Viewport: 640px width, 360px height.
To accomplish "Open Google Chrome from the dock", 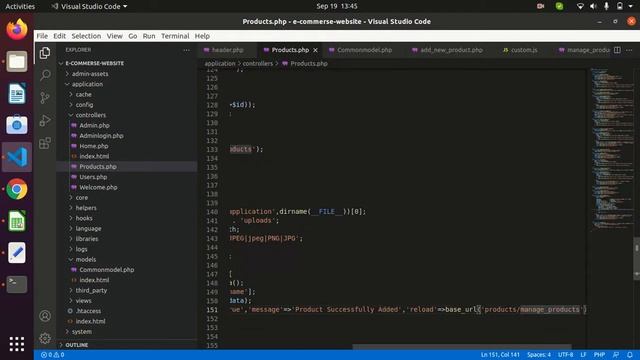I will pos(17,189).
